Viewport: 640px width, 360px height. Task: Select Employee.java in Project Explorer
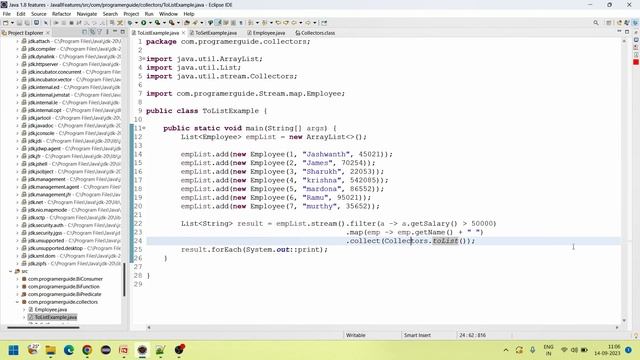tap(51, 310)
